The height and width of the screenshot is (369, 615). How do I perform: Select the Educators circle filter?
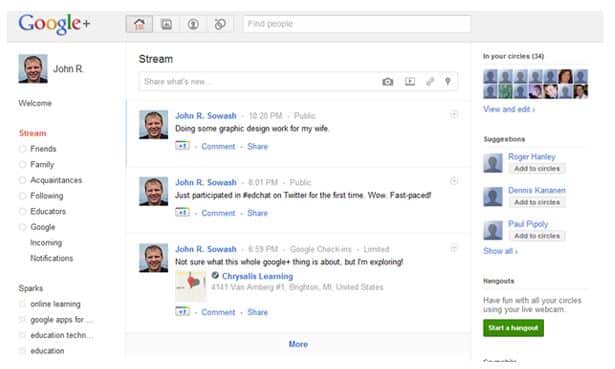point(48,211)
